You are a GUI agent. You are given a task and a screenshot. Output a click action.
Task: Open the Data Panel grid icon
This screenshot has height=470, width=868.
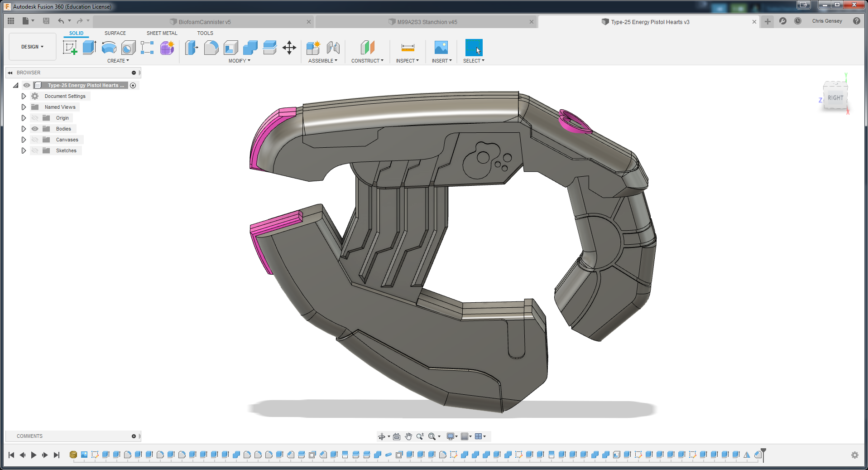pos(11,21)
